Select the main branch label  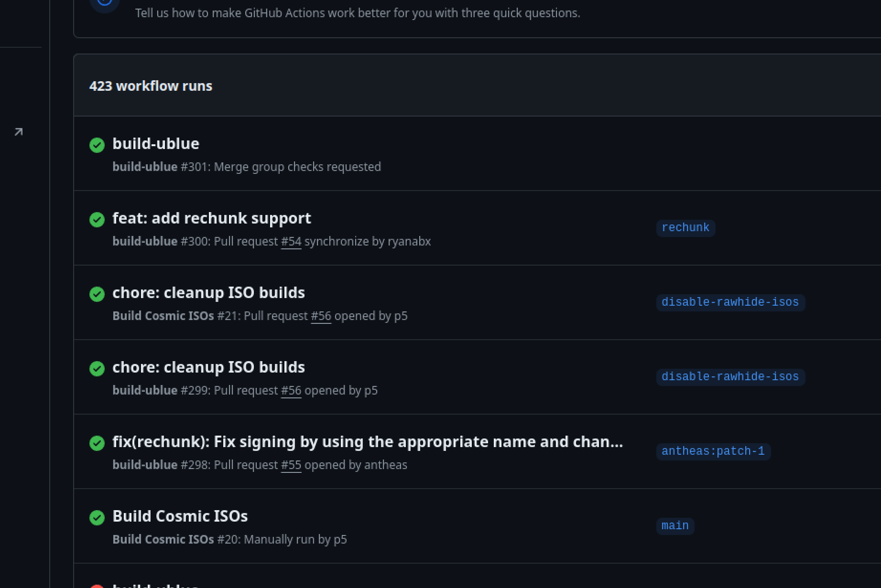pyautogui.click(x=675, y=526)
